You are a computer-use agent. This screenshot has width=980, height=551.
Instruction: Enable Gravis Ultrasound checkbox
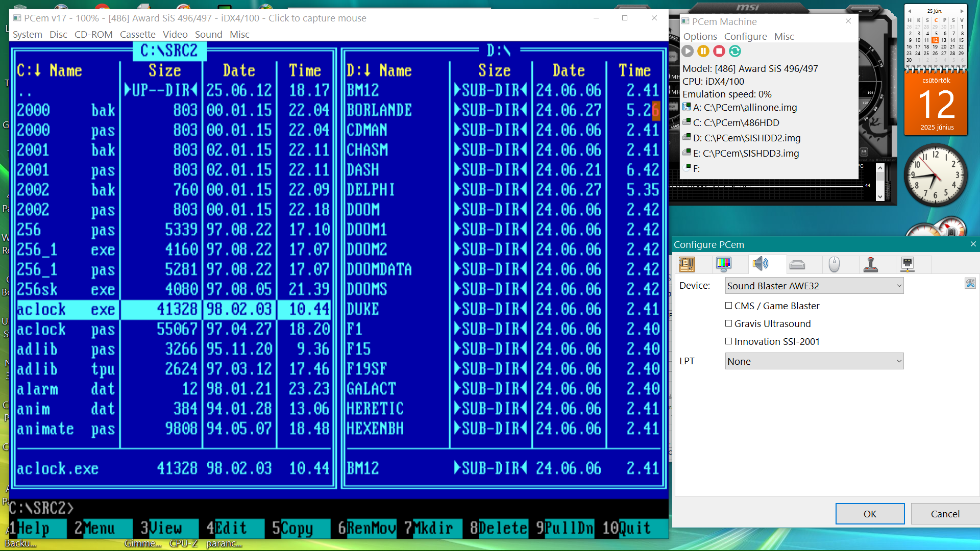click(x=728, y=323)
